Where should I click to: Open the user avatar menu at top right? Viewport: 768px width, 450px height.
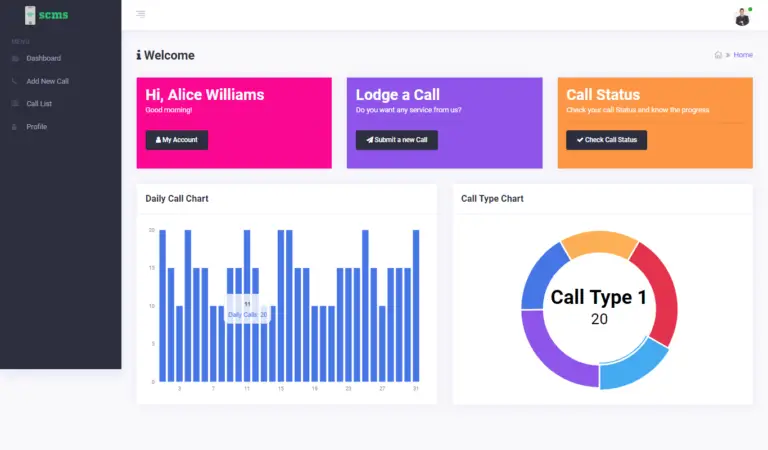coord(742,16)
